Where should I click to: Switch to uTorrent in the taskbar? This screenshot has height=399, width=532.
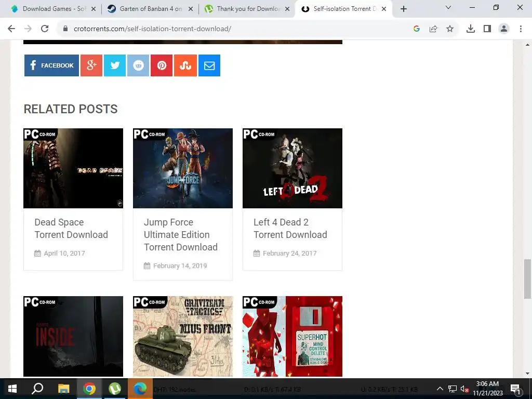(x=115, y=389)
